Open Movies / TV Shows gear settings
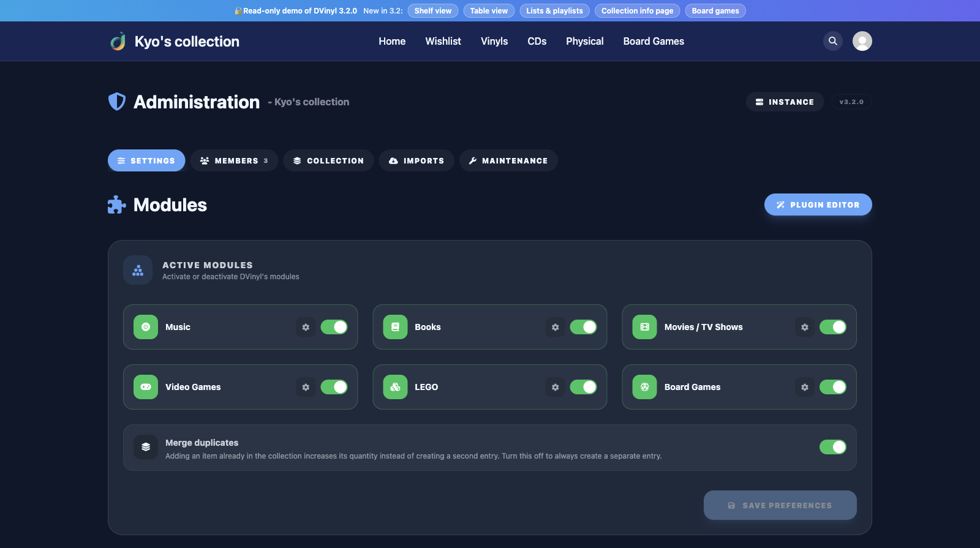This screenshot has width=980, height=548. [805, 327]
